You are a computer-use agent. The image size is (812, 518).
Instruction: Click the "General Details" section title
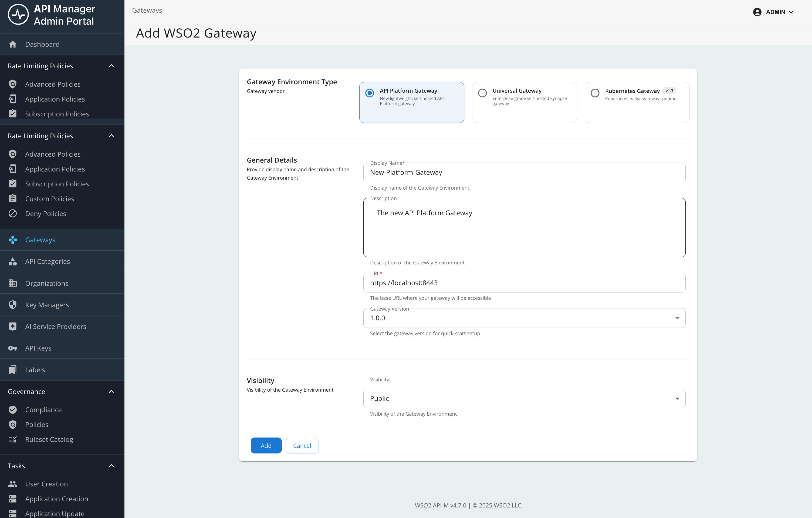[272, 160]
